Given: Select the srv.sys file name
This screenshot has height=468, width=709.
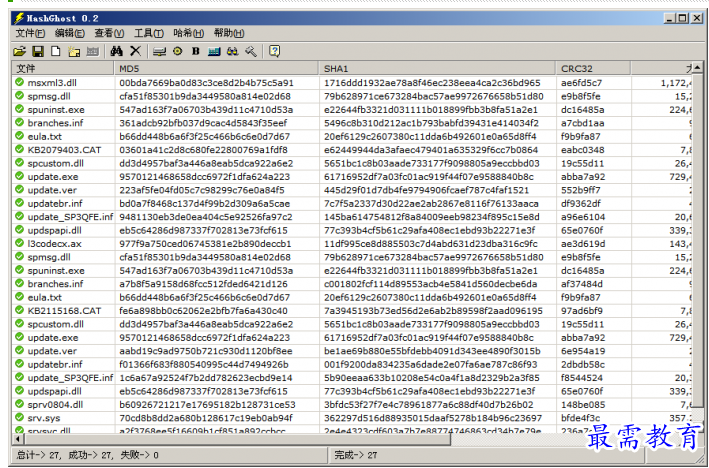Looking at the screenshot, I should [x=44, y=418].
